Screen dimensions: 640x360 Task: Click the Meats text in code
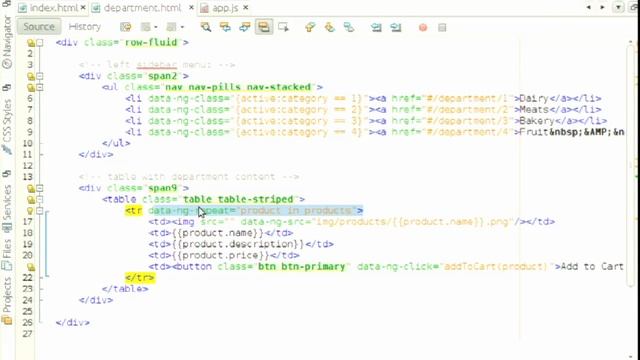pyautogui.click(x=534, y=110)
